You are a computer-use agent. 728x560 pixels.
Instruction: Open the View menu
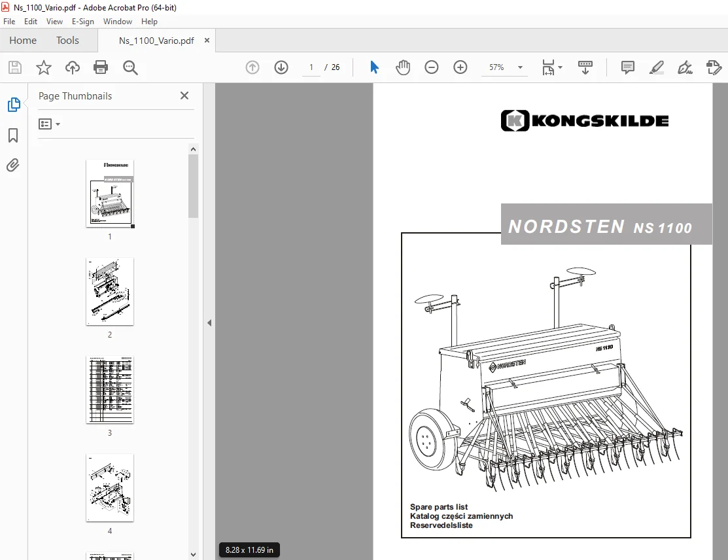coord(54,22)
